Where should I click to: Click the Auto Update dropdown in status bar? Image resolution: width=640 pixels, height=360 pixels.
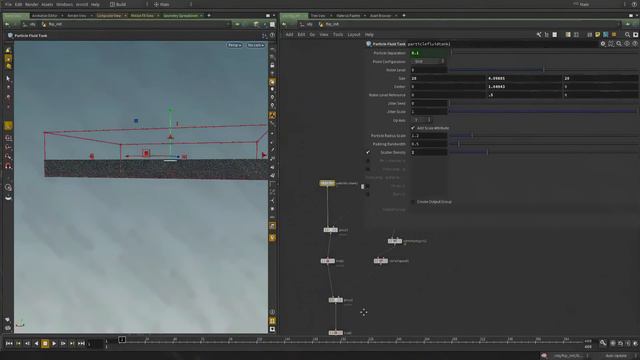pos(616,356)
